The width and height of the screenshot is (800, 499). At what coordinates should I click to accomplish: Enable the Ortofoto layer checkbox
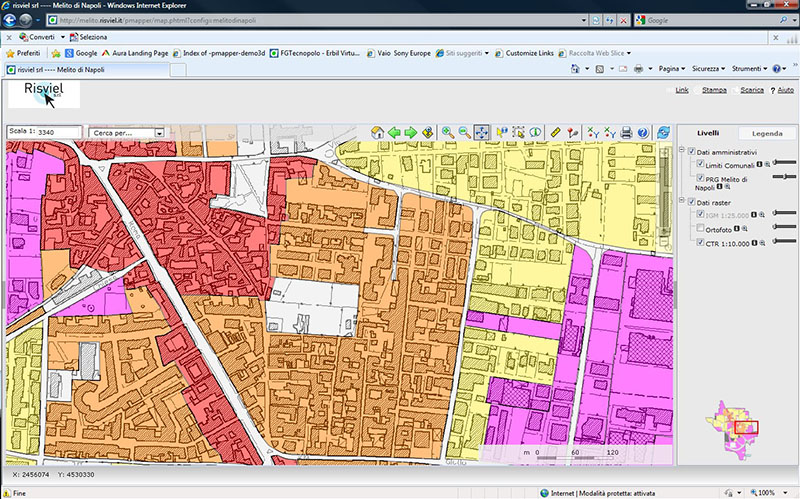tap(701, 228)
